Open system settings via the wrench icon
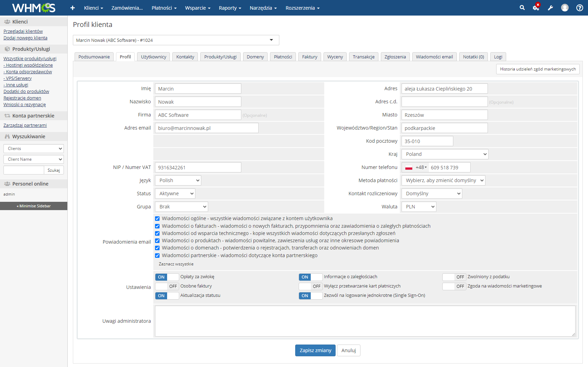Image resolution: width=588 pixels, height=367 pixels. pyautogui.click(x=550, y=7)
